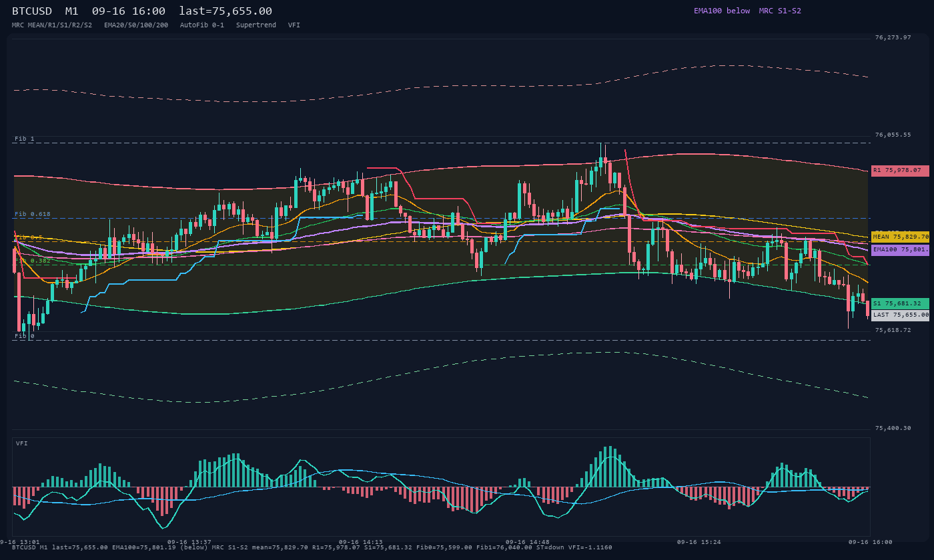The image size is (934, 560).
Task: Click Fib1=76,040.00 in the bottom status line
Action: (x=504, y=547)
